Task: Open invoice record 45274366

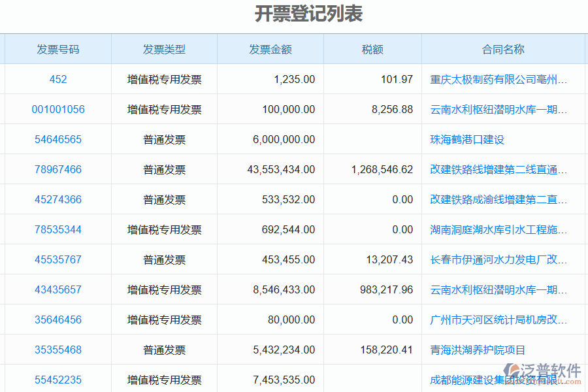Action: [58, 199]
